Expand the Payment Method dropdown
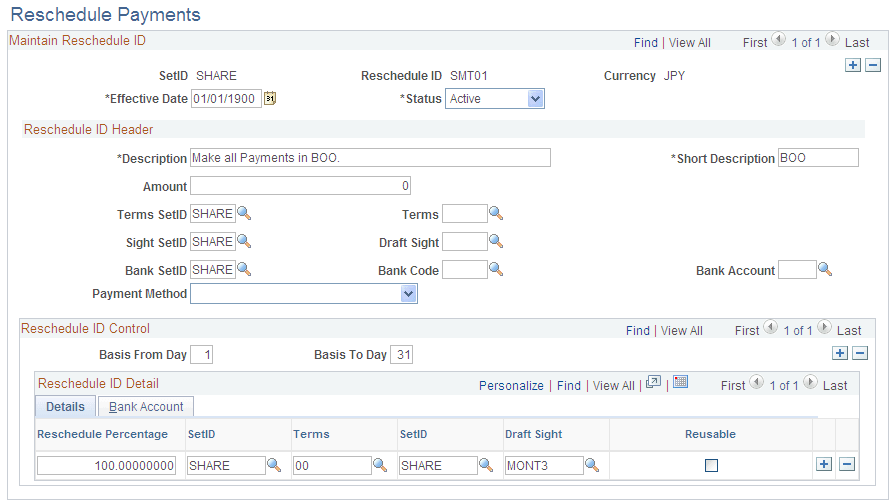Screen dimensions: 895x504 (408, 294)
